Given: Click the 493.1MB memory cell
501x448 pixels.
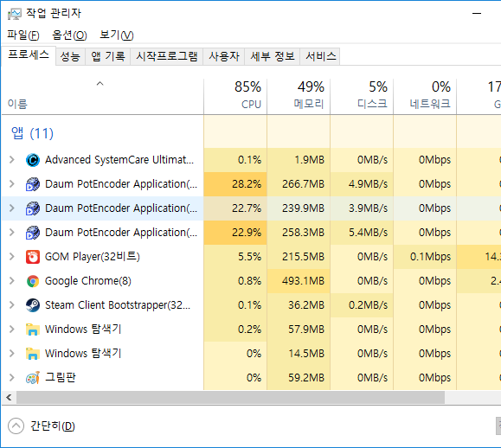Looking at the screenshot, I should click(299, 281).
